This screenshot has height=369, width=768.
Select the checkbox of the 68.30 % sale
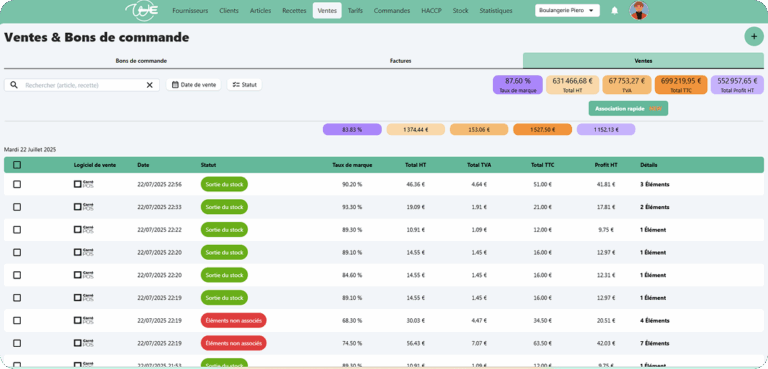(x=17, y=320)
